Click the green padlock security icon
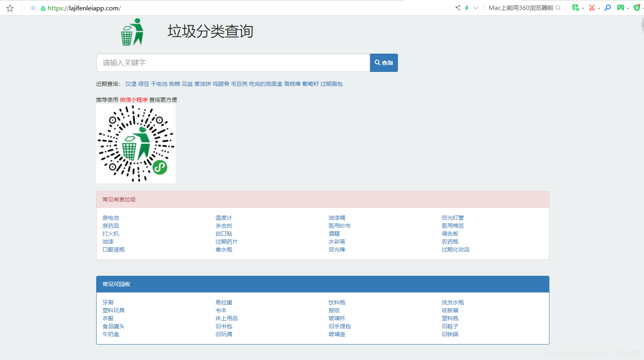This screenshot has width=644, height=360. coord(43,8)
